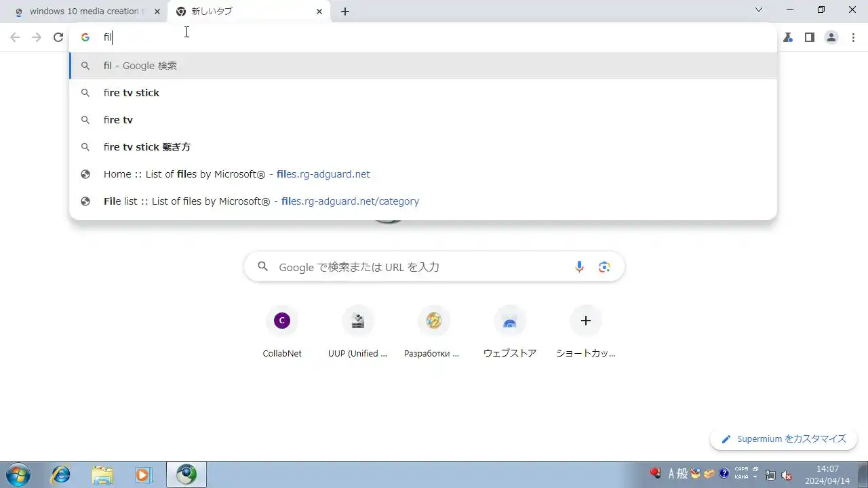Open the network status tray icon
The image size is (868, 488).
coord(771,475)
